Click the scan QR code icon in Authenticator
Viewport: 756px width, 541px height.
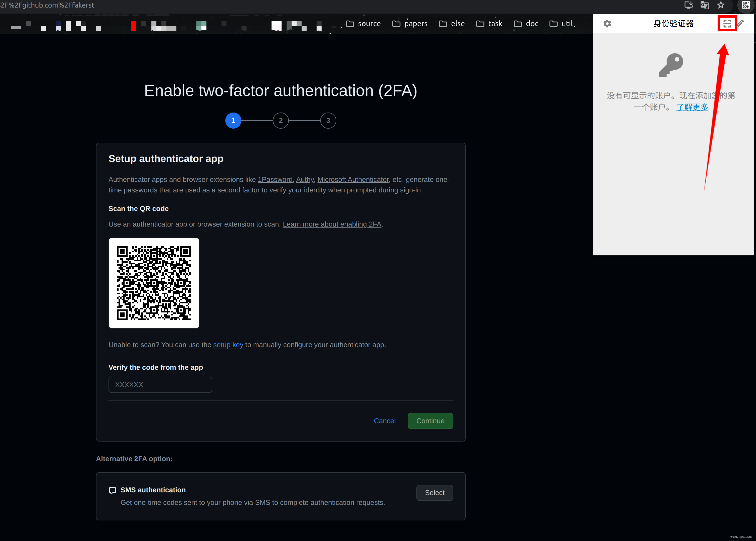[727, 23]
